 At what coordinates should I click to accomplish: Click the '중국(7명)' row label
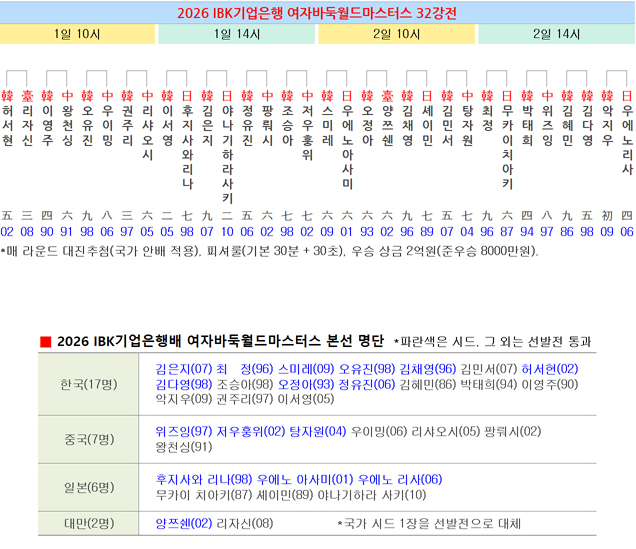pyautogui.click(x=89, y=440)
